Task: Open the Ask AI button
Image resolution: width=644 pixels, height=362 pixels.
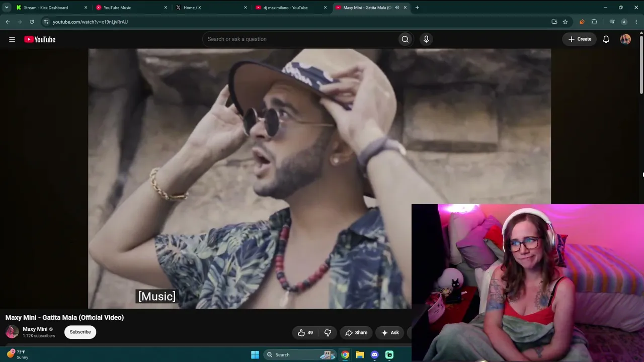Action: [x=390, y=332]
